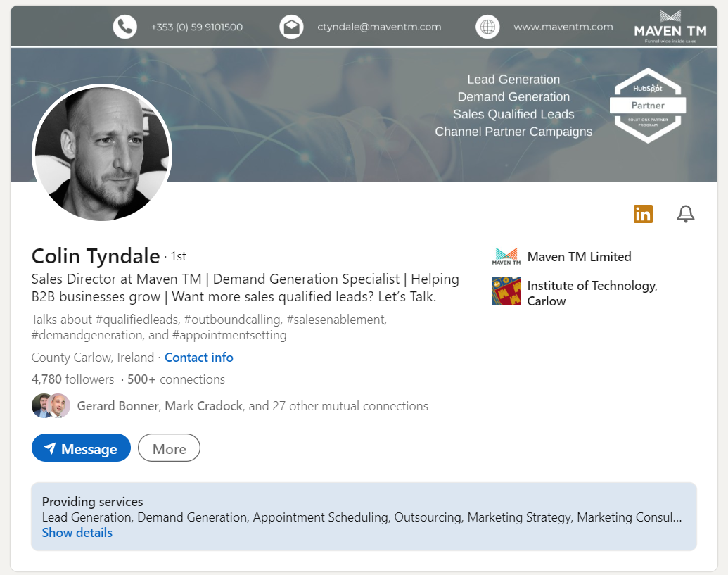Click Demand Generation text in banner
The height and width of the screenshot is (575, 728).
pos(513,96)
